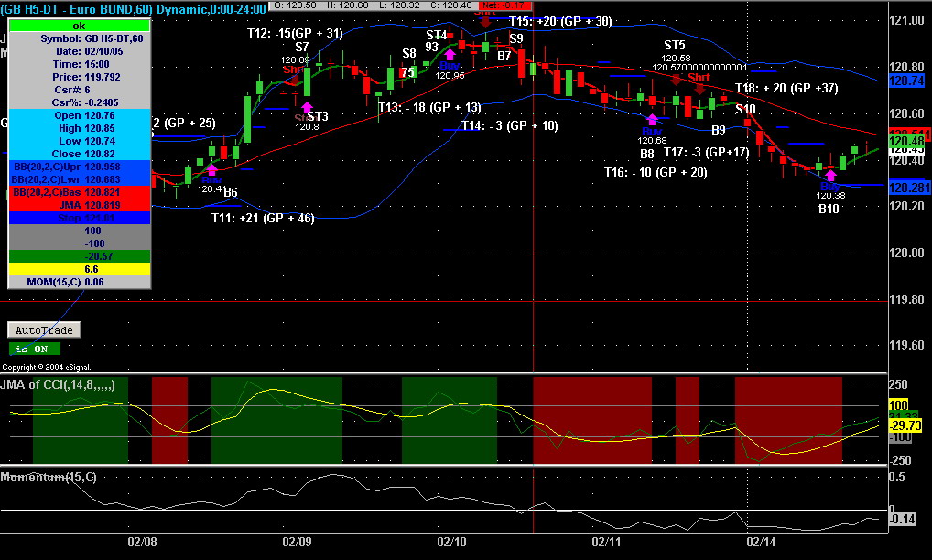Select the Shrt arrow left of T15 label
Viewport: 932px width, 560px height.
coord(485,22)
